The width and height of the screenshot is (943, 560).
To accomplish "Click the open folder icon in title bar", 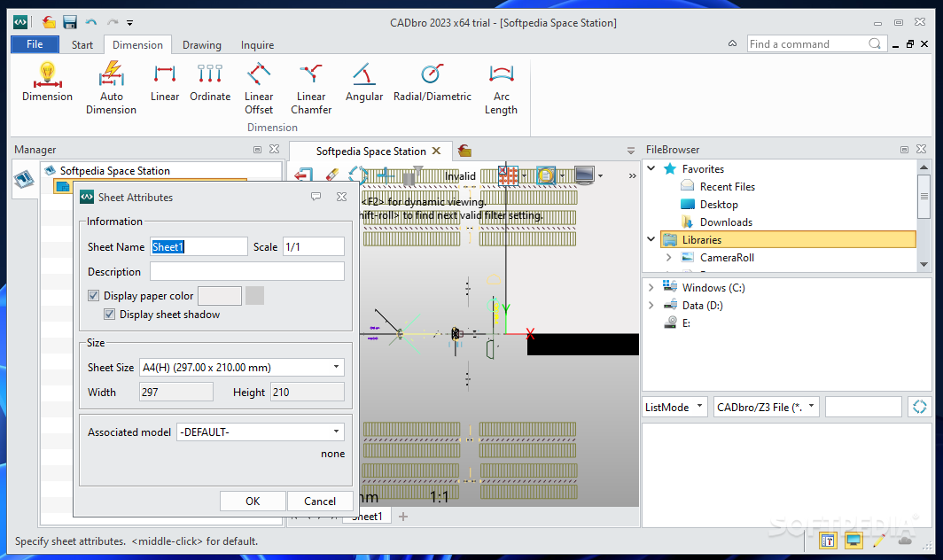I will pos(49,23).
